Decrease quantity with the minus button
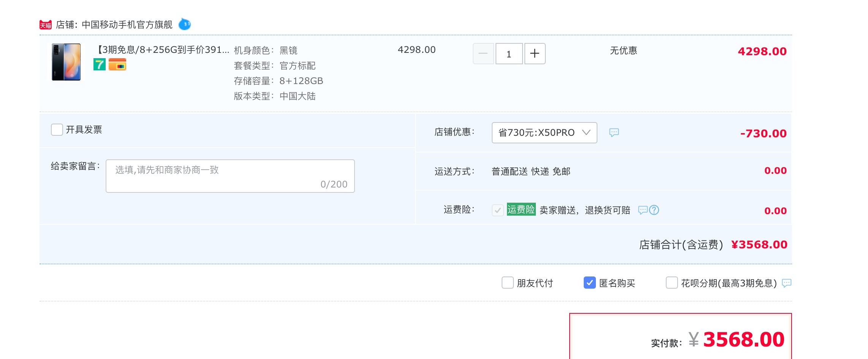868x359 pixels. (x=483, y=54)
